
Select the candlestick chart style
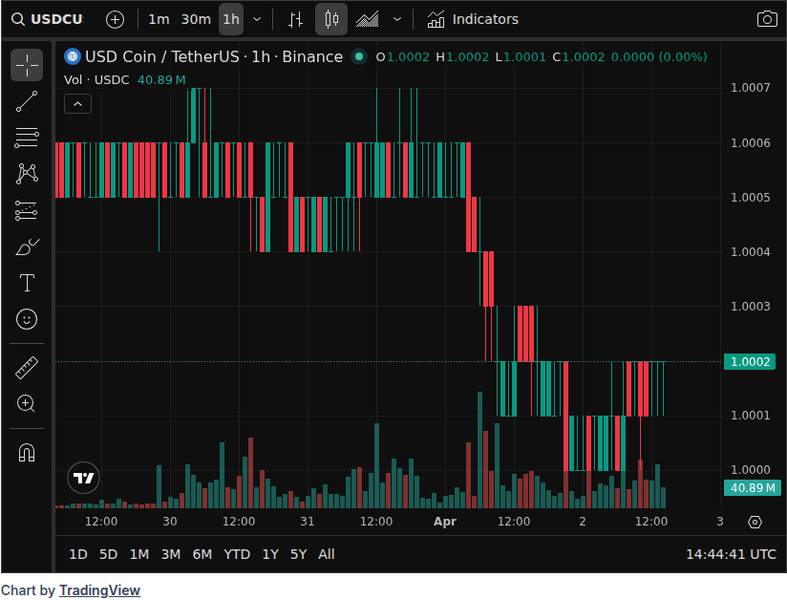[x=331, y=20]
